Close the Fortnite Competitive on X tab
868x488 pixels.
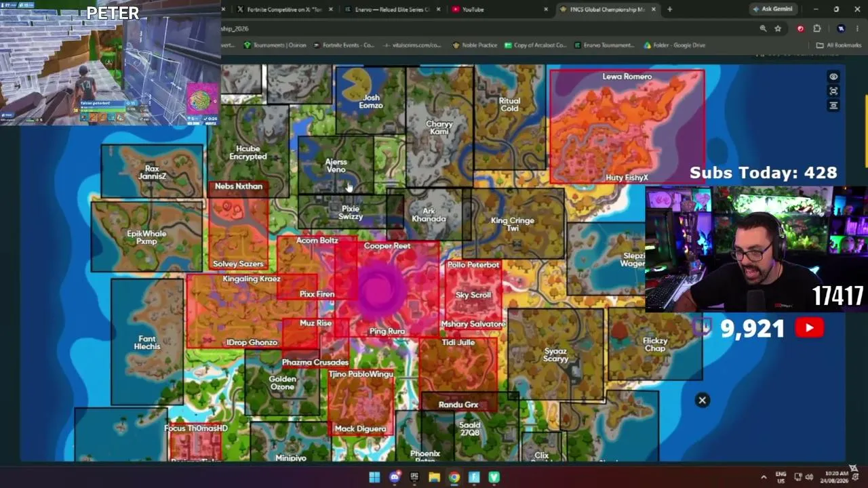(331, 9)
